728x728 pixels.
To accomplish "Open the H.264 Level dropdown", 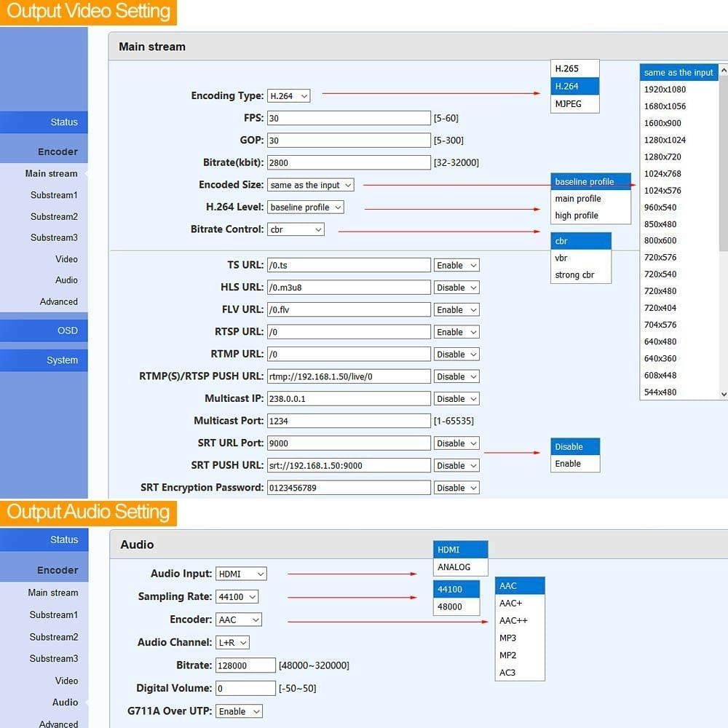I will tap(305, 207).
